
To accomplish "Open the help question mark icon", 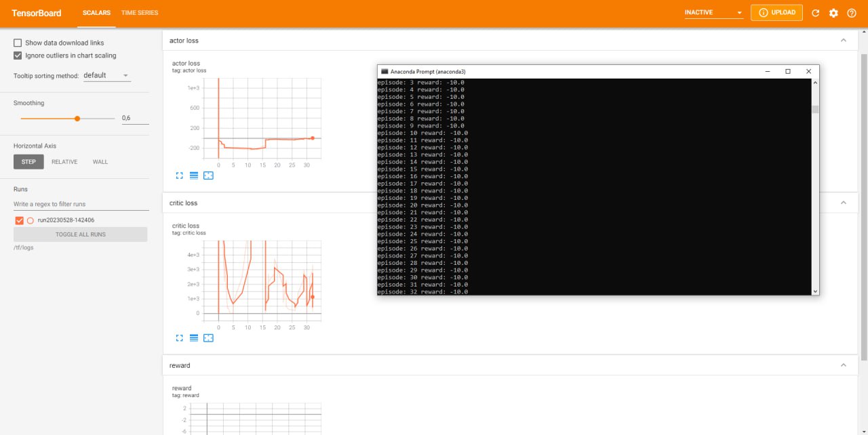I will pos(852,13).
